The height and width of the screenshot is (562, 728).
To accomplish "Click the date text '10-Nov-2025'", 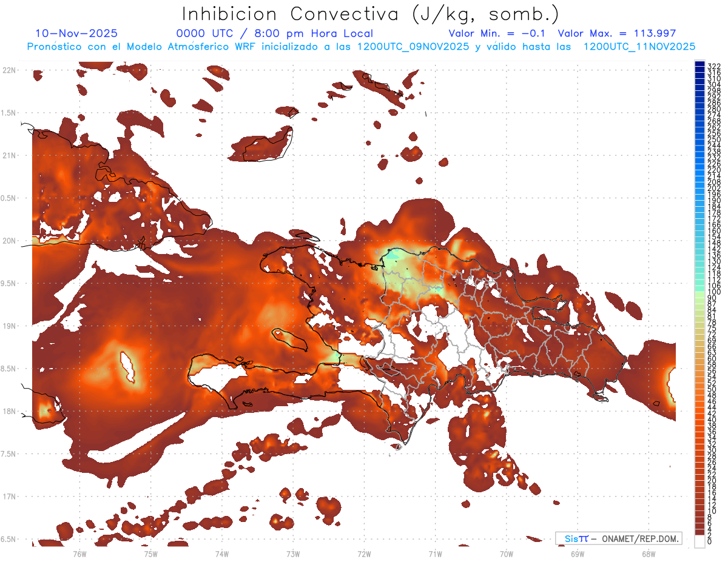I will 76,33.
